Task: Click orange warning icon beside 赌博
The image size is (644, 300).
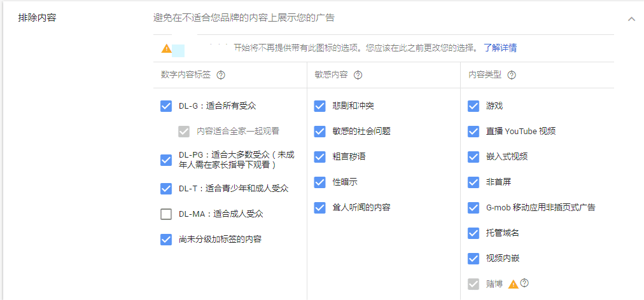Action: 514,284
